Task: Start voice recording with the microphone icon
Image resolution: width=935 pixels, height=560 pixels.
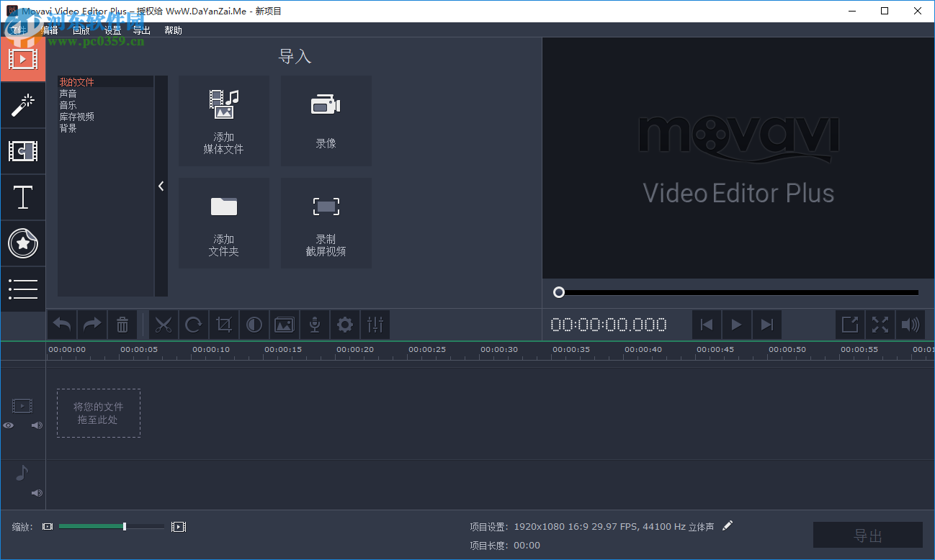Action: coord(315,325)
